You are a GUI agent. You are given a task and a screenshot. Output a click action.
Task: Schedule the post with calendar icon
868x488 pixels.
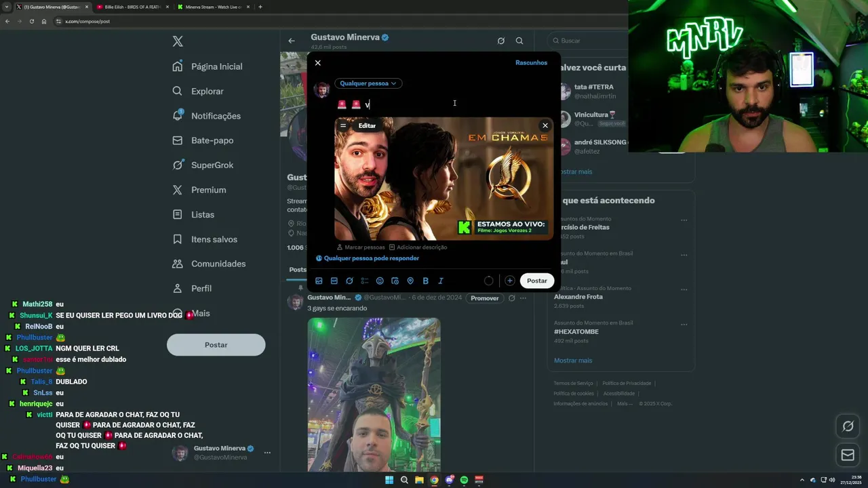tap(395, 281)
